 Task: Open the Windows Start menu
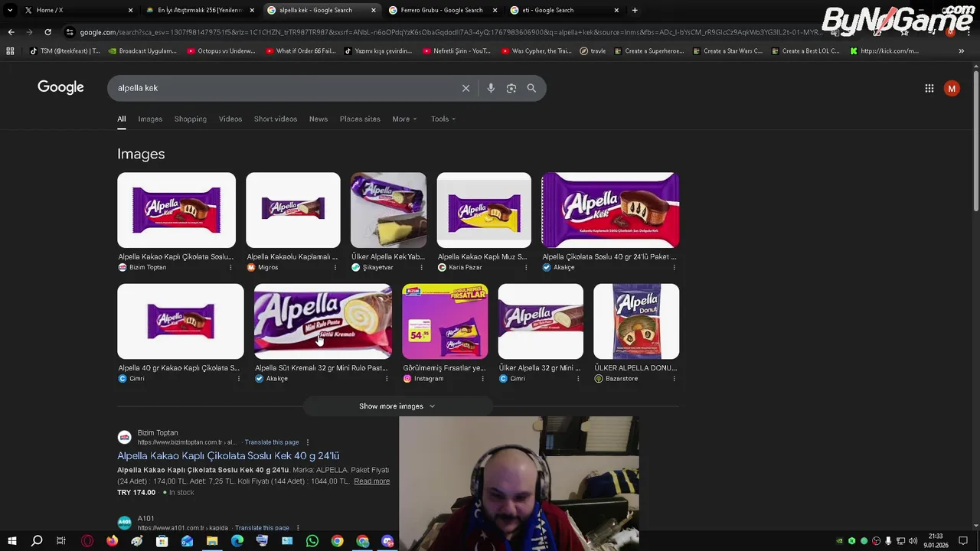pyautogui.click(x=11, y=541)
